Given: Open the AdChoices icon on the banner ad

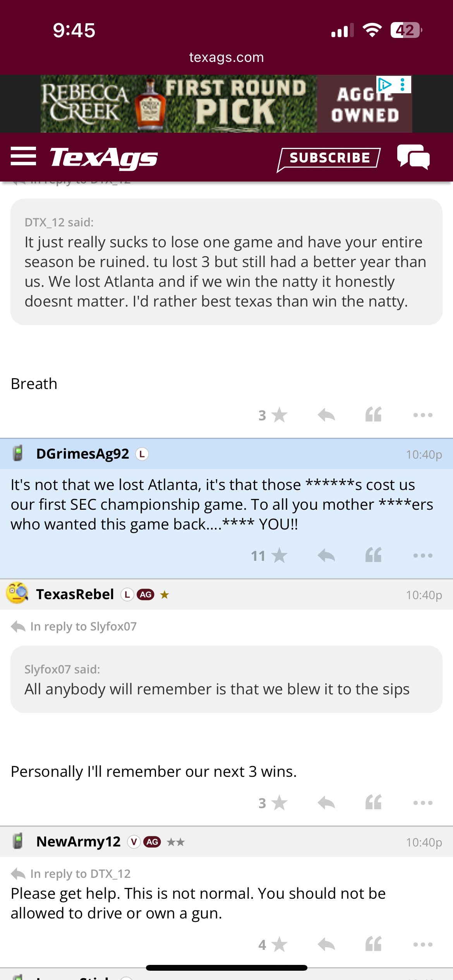Looking at the screenshot, I should click(384, 84).
